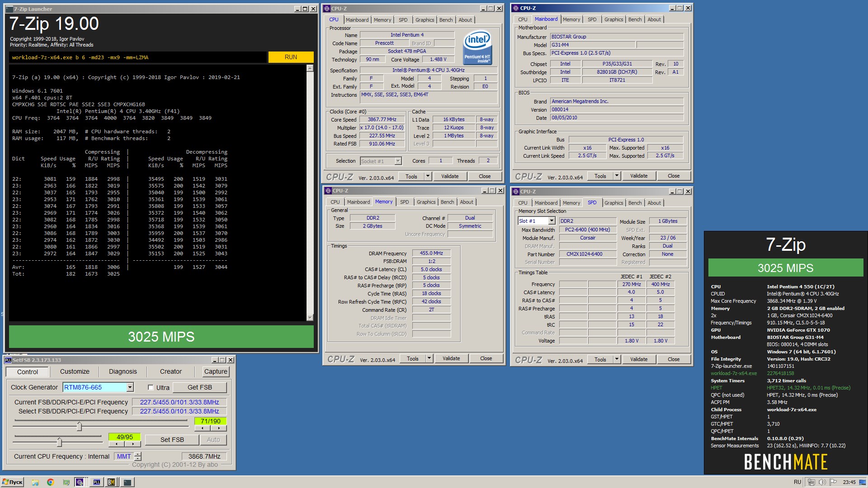Open Graphics tab in CPU-Z Mainboard window
Viewport: 868px width, 488px height.
pyautogui.click(x=613, y=19)
